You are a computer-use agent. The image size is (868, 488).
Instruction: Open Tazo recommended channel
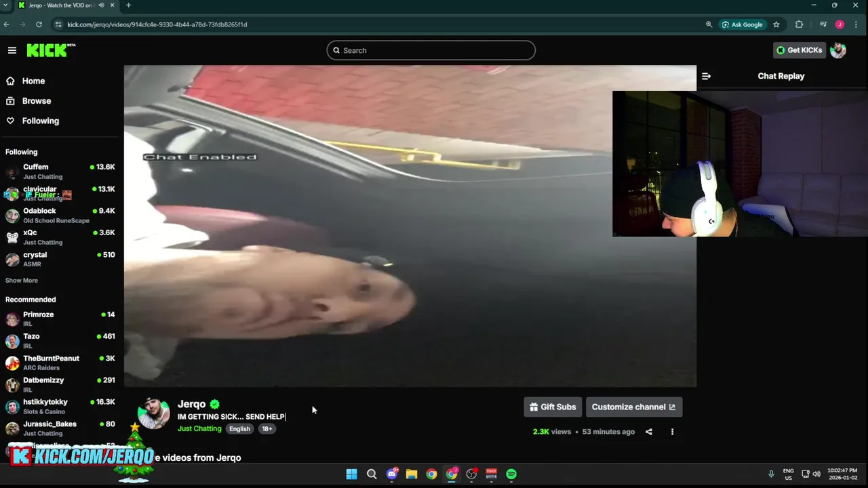click(60, 341)
